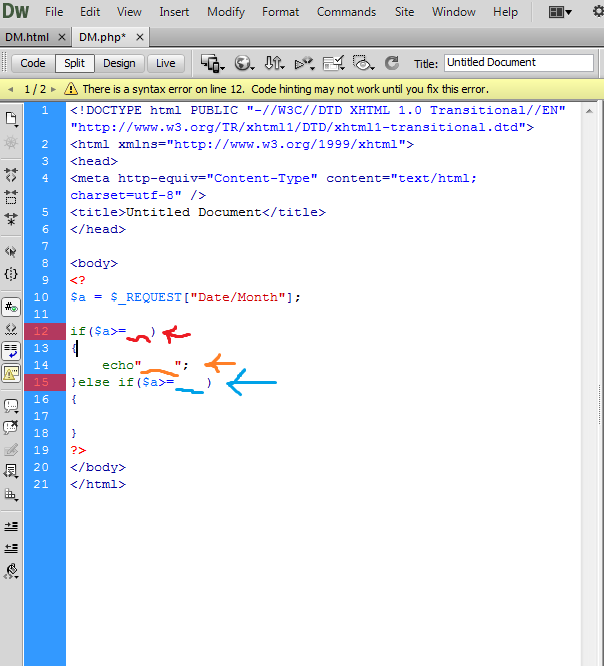The image size is (604, 666).
Task: Click the Show Code Navigator wheel icon
Action: pyautogui.click(x=11, y=142)
